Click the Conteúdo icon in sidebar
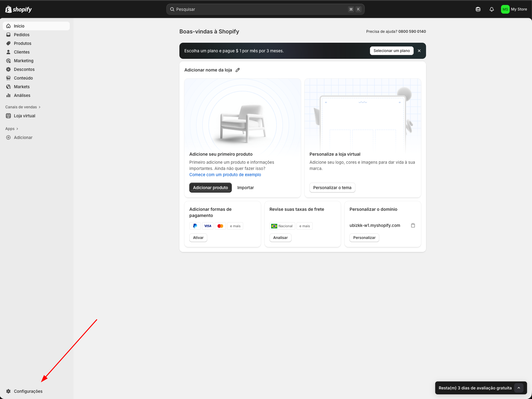 pos(8,78)
